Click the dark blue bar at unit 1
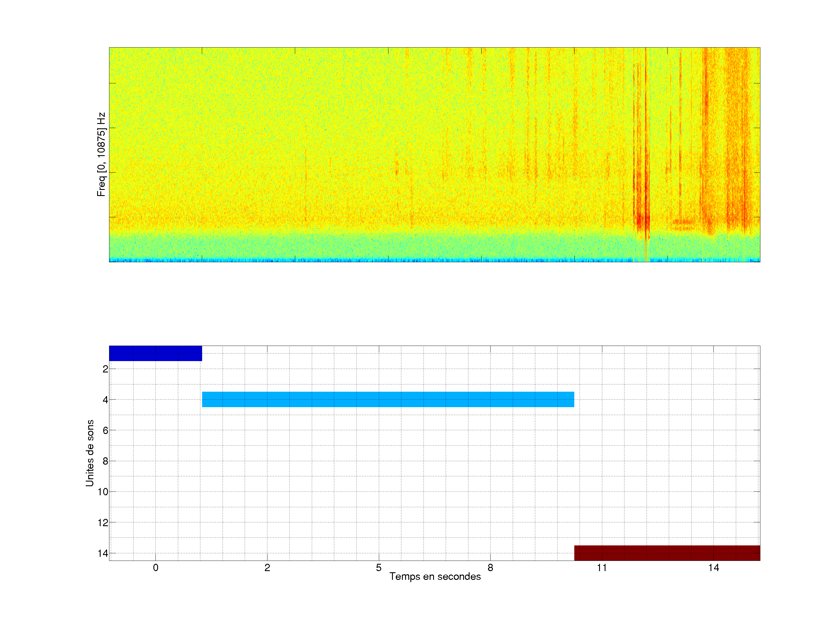This screenshot has height=630, width=840. tap(155, 353)
